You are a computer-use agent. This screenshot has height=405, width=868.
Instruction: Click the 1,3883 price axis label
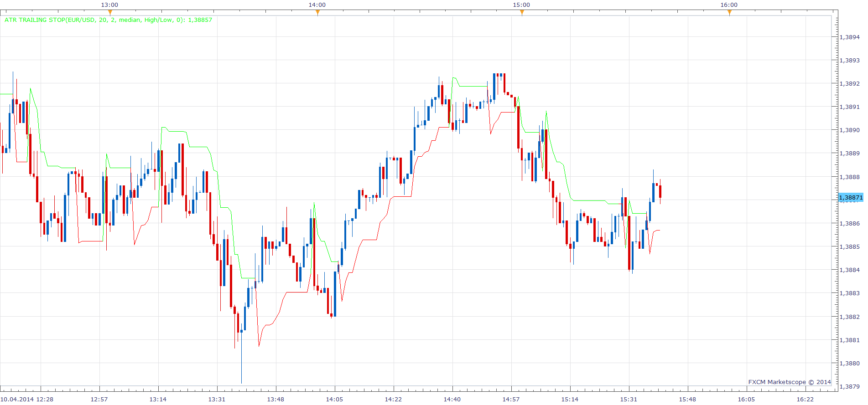850,293
